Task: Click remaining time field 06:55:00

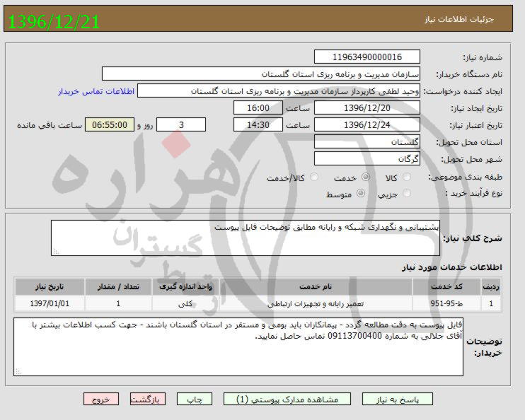Action: 110,125
